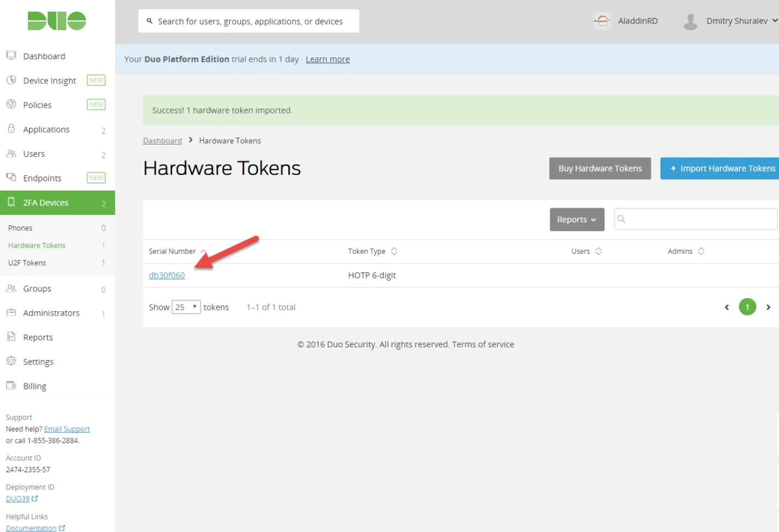Click the HOTP 6-digit token type cell

pos(372,275)
